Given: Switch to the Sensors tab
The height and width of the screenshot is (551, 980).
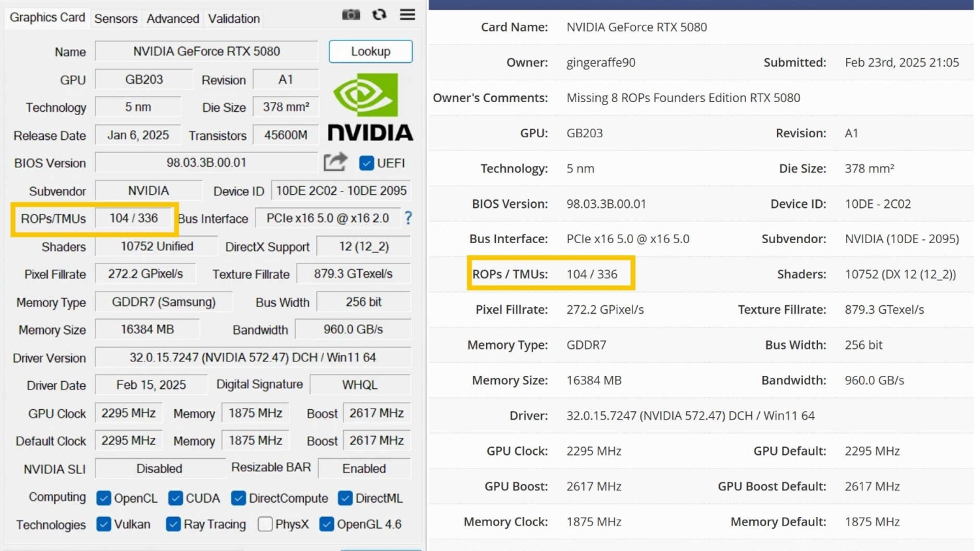Looking at the screenshot, I should 116,18.
